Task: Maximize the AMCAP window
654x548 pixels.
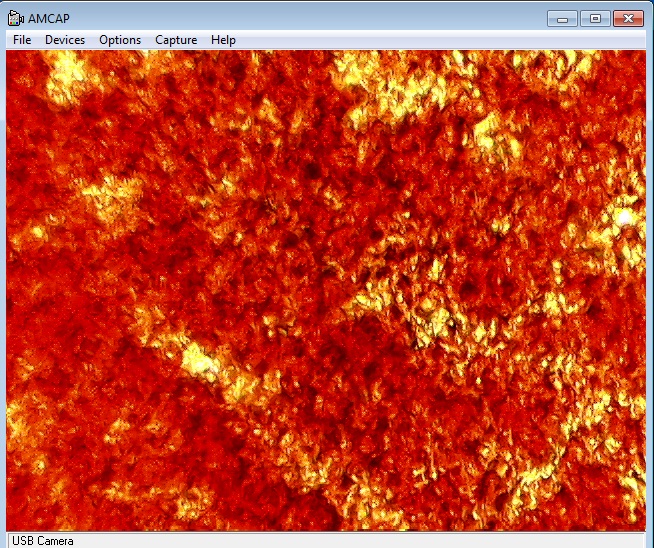Action: coord(595,18)
